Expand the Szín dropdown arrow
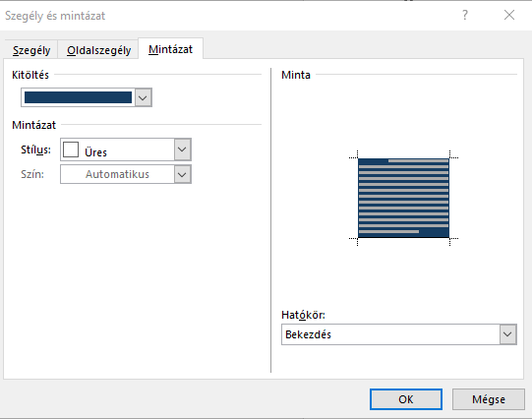The image size is (532, 419). click(x=182, y=174)
